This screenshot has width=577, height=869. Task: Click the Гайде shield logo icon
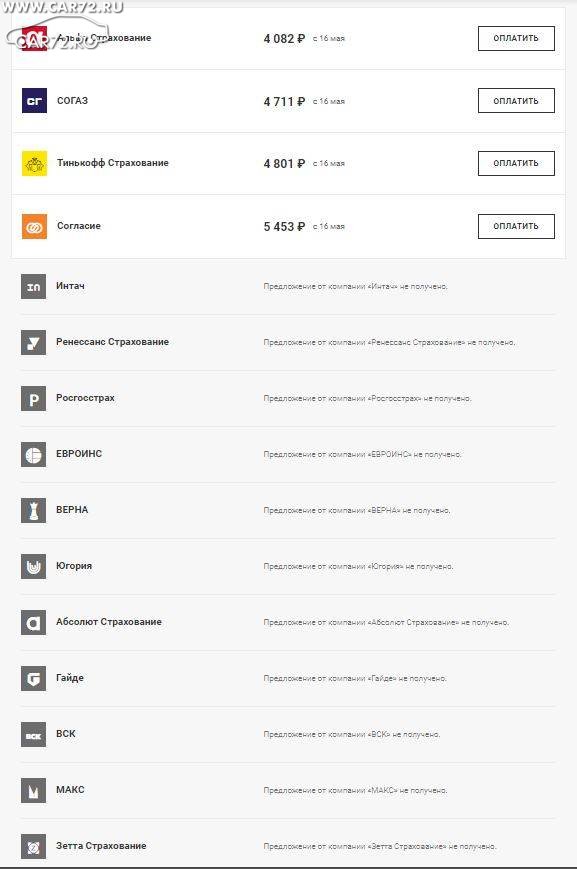click(33, 678)
